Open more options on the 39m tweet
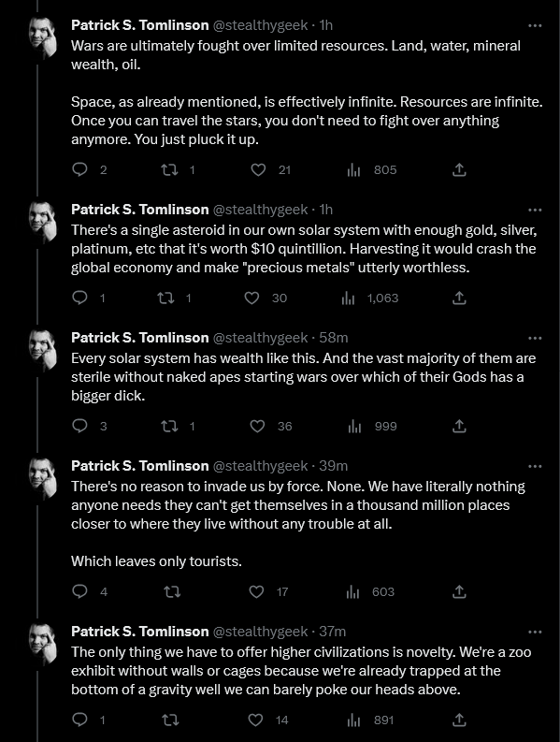The height and width of the screenshot is (742, 560). click(x=535, y=466)
